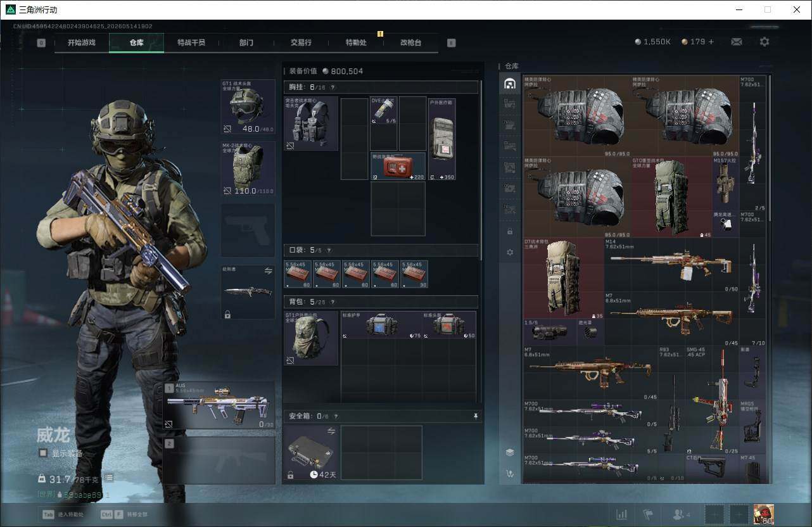Open the 特战干员 tab
The width and height of the screenshot is (812, 527).
click(x=191, y=42)
